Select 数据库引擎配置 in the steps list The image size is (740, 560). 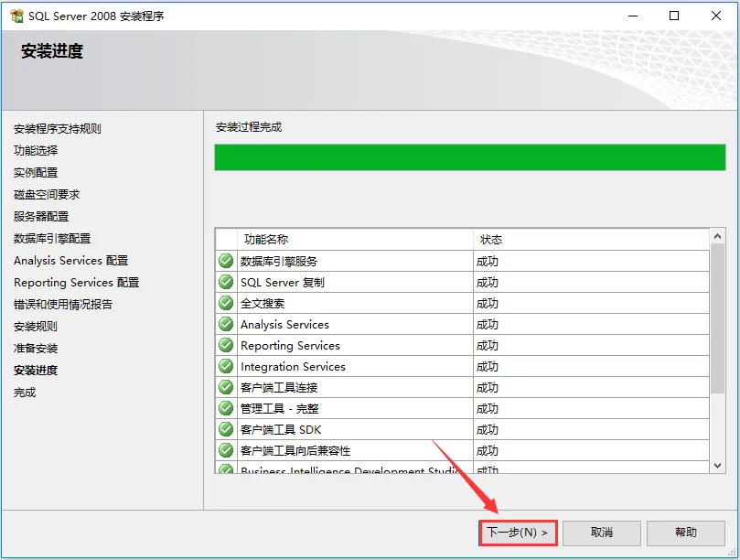(52, 239)
